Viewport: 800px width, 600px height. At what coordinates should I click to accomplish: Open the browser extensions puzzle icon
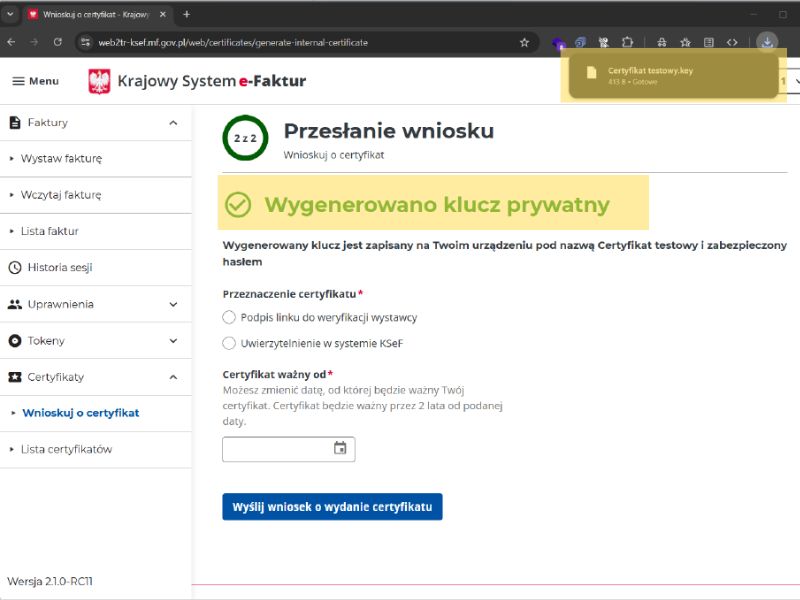tap(628, 43)
